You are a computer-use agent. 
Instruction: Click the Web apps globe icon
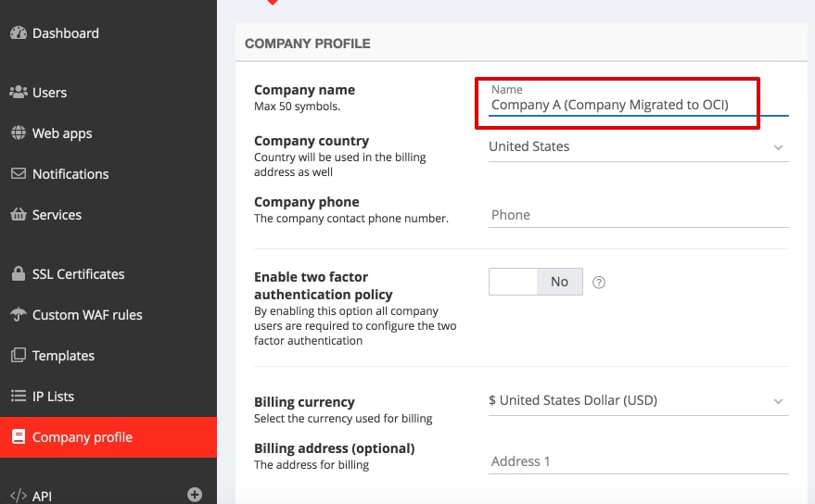pos(18,133)
